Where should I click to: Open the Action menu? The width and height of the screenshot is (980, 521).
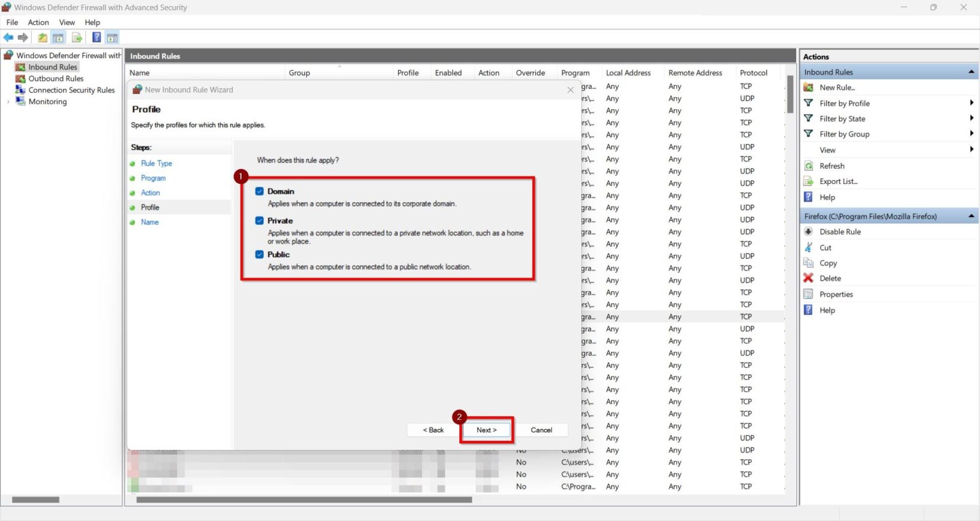[38, 23]
